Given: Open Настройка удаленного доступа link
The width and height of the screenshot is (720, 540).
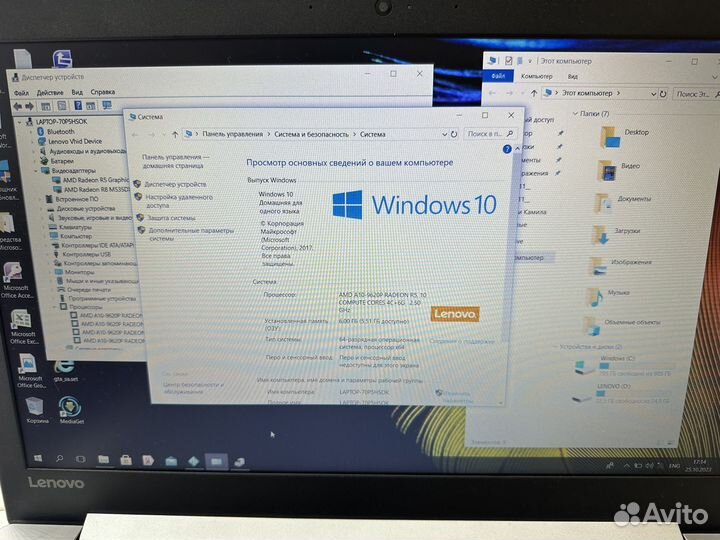Looking at the screenshot, I should point(179,201).
